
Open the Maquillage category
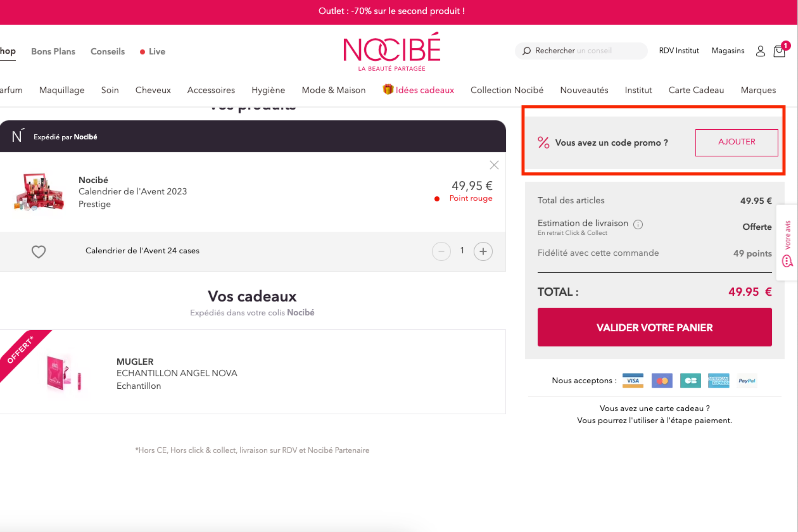click(62, 90)
